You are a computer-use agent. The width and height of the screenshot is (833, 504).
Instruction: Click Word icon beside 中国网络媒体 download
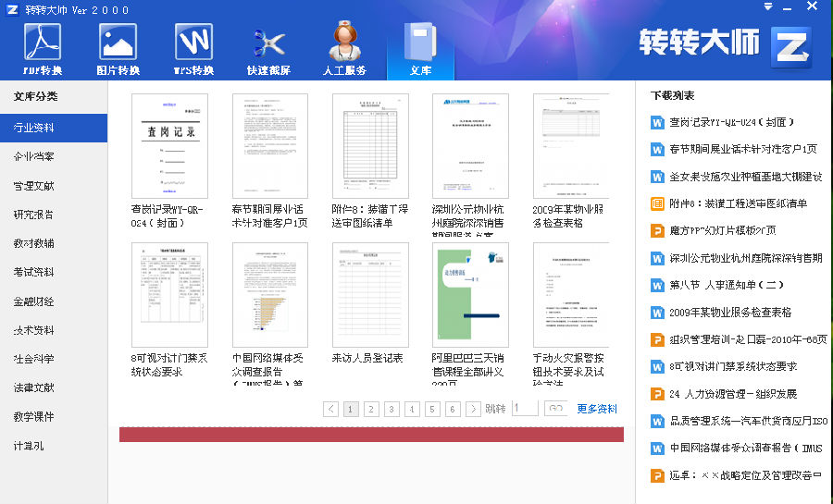[x=657, y=449]
